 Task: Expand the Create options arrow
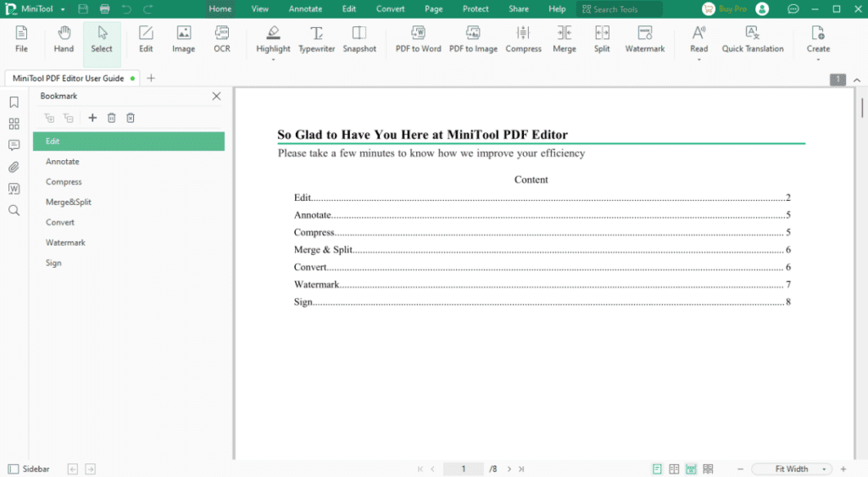coord(818,59)
